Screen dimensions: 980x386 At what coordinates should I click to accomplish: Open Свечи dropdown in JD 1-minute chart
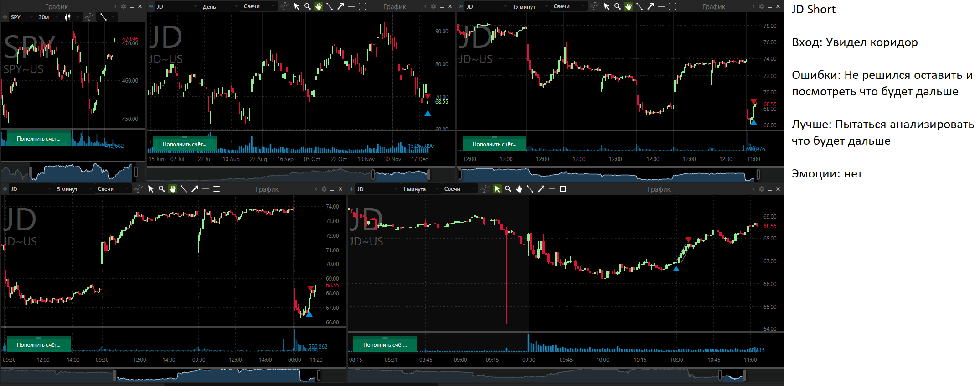coord(459,189)
